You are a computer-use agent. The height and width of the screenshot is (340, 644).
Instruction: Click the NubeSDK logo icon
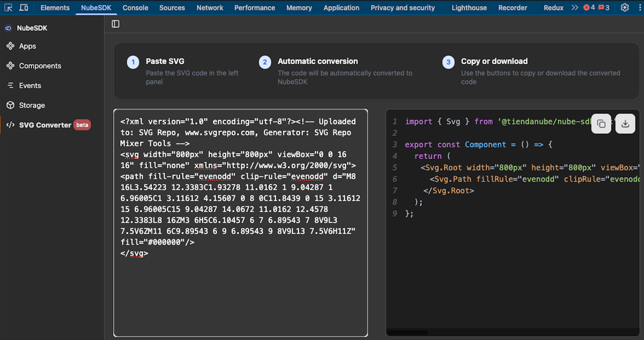[8, 28]
